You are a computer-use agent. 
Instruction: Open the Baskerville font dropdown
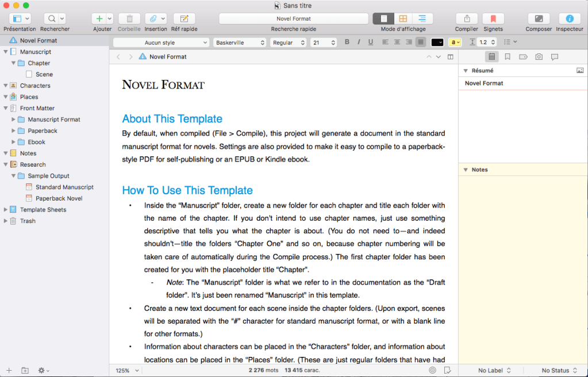pyautogui.click(x=239, y=43)
